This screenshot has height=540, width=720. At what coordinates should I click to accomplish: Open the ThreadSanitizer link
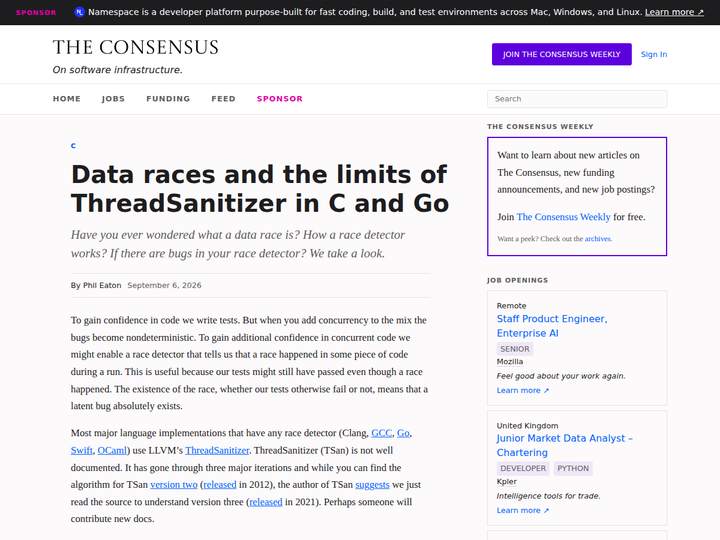(217, 450)
